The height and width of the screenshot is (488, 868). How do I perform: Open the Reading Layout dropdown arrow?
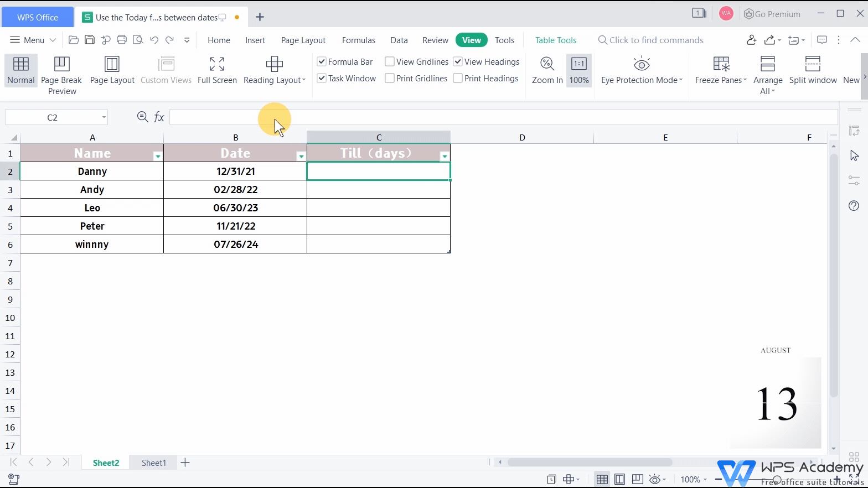pyautogui.click(x=304, y=80)
